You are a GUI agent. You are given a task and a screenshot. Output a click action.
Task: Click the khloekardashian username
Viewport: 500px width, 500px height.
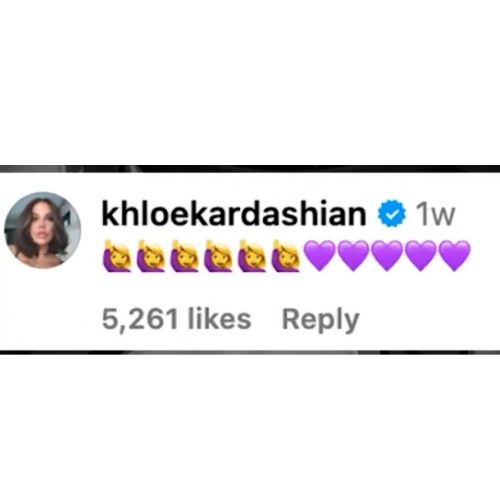pyautogui.click(x=234, y=213)
